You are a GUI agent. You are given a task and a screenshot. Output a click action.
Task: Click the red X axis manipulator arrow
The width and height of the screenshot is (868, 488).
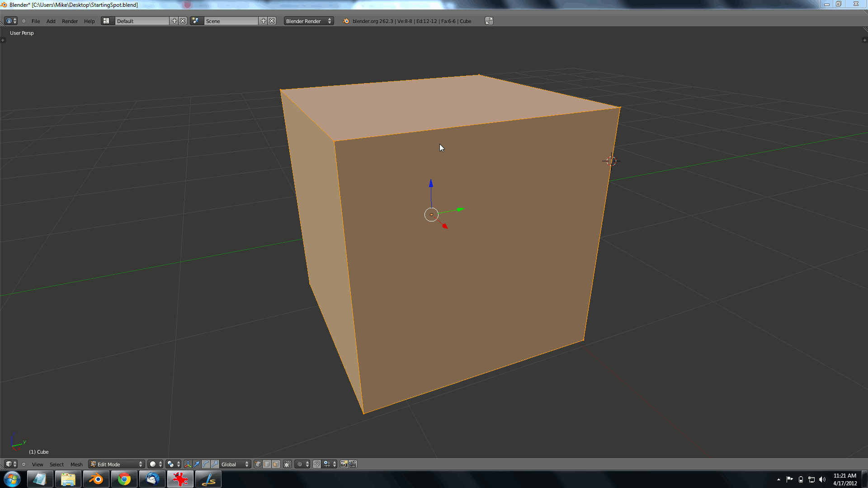pos(445,226)
